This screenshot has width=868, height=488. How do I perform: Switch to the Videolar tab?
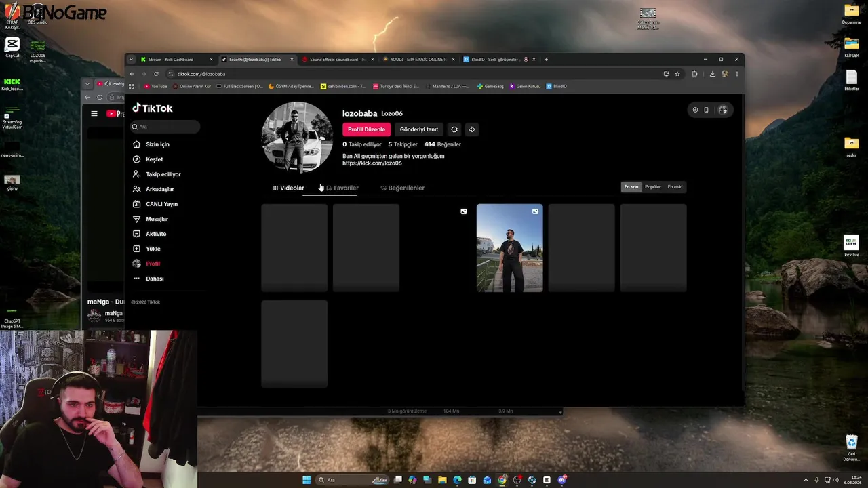click(289, 188)
